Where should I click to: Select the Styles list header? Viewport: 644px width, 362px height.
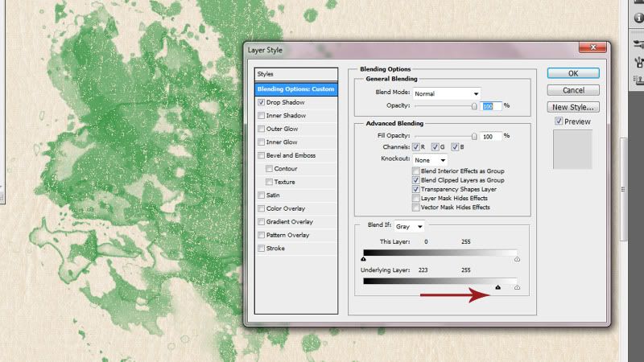point(297,74)
